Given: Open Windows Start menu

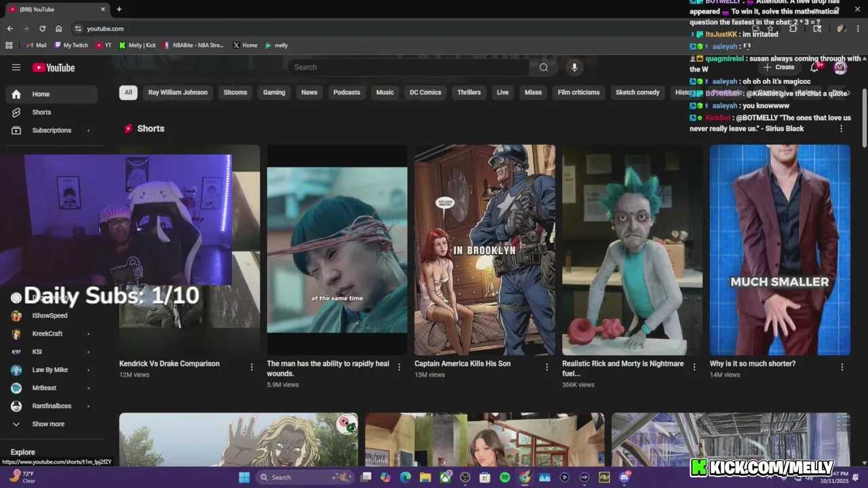Looking at the screenshot, I should [244, 477].
